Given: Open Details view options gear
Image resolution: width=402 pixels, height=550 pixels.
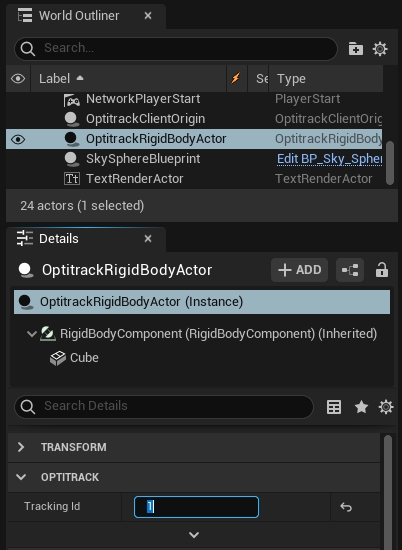Looking at the screenshot, I should click(386, 407).
